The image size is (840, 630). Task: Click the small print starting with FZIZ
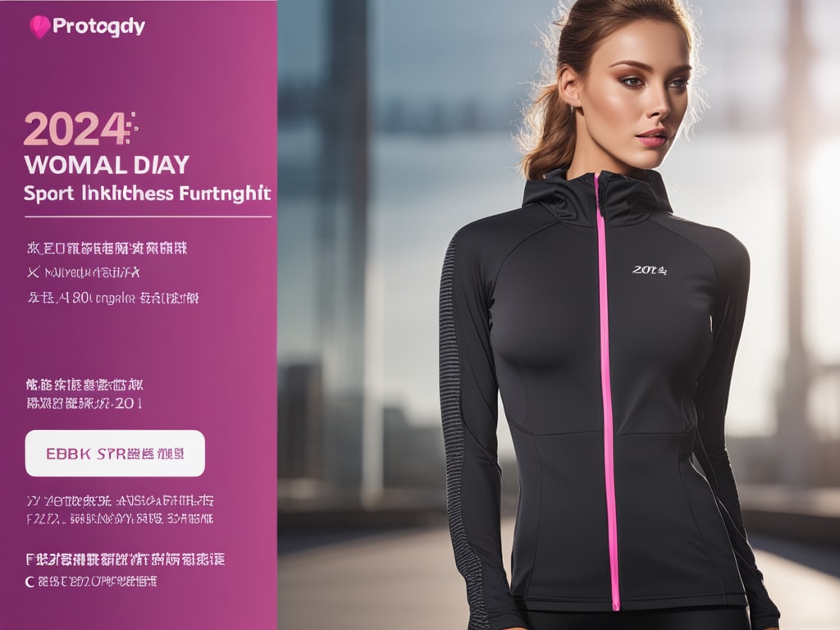(x=120, y=518)
